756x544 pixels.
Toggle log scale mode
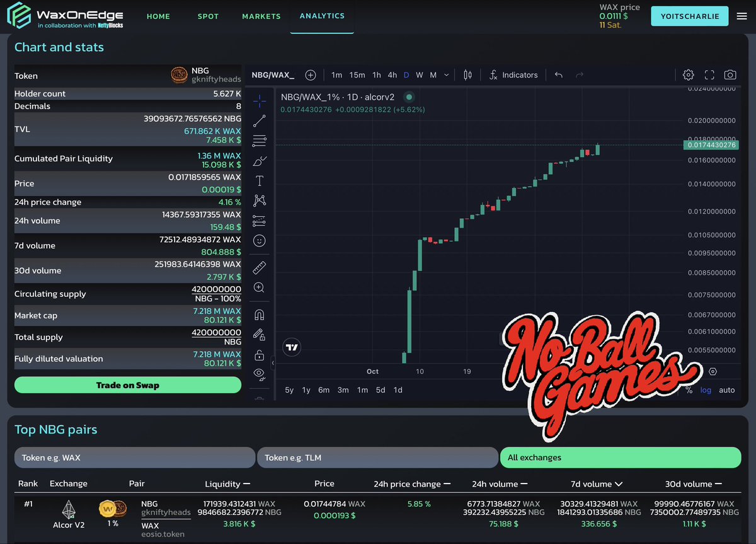click(x=706, y=390)
